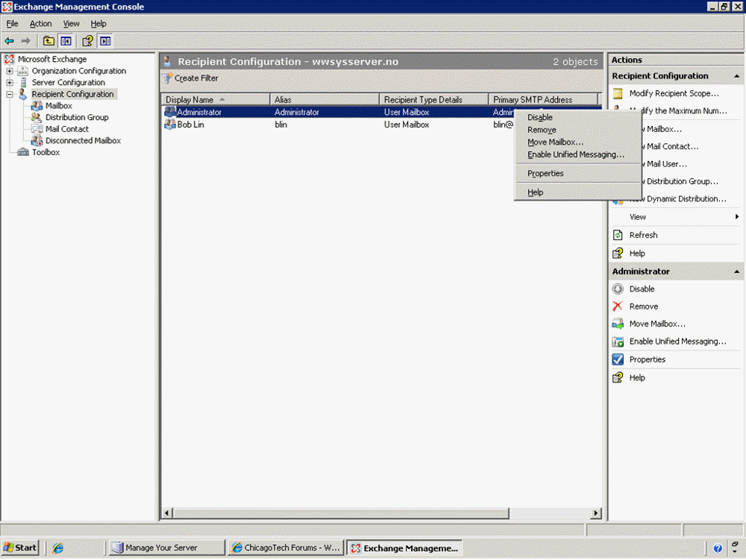This screenshot has width=746, height=560.
Task: Collapse Recipient Configuration tree node
Action: point(10,94)
